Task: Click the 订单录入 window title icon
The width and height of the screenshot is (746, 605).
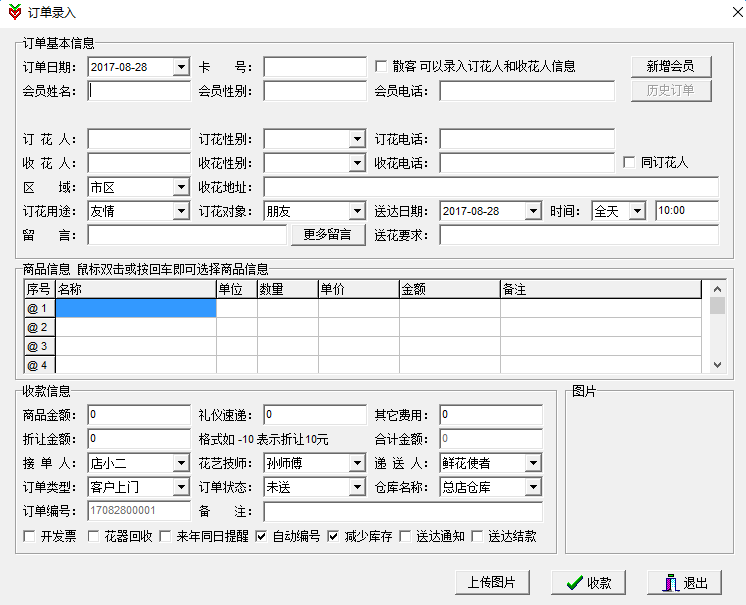Action: pyautogui.click(x=14, y=13)
